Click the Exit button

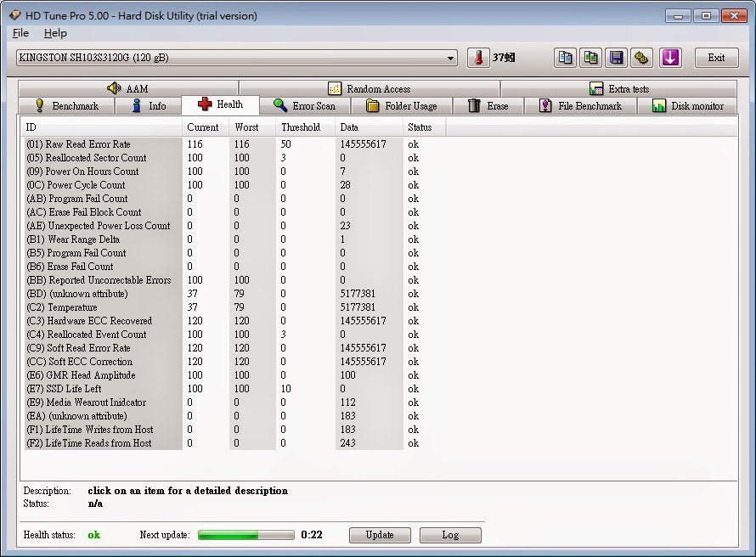coord(716,58)
